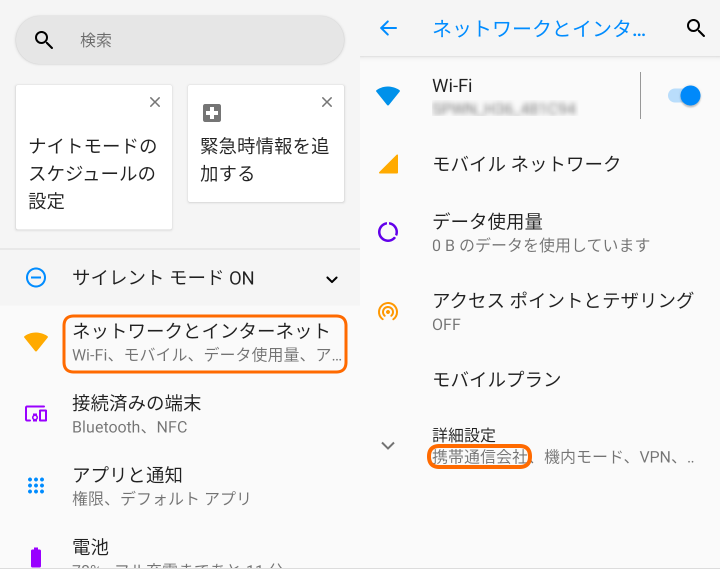Screen dimensions: 720x569
Task: Dismiss the ナイトモード schedule suggestion card
Action: [x=155, y=102]
